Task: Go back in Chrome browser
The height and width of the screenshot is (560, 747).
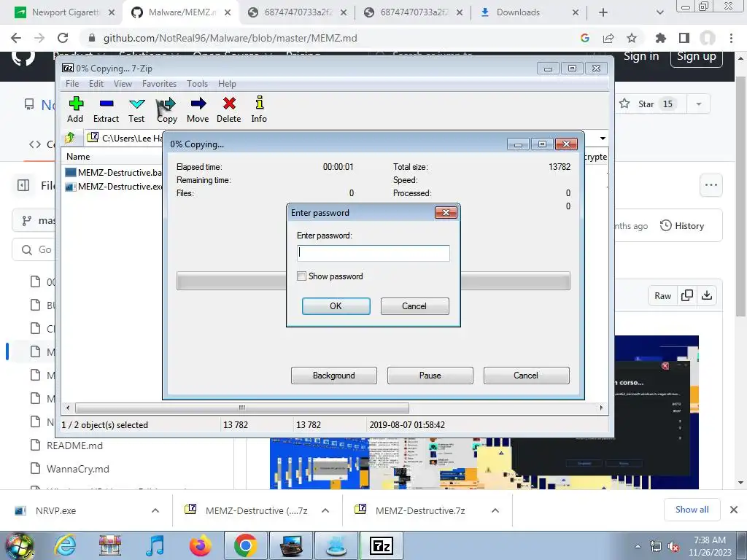Action: (16, 38)
